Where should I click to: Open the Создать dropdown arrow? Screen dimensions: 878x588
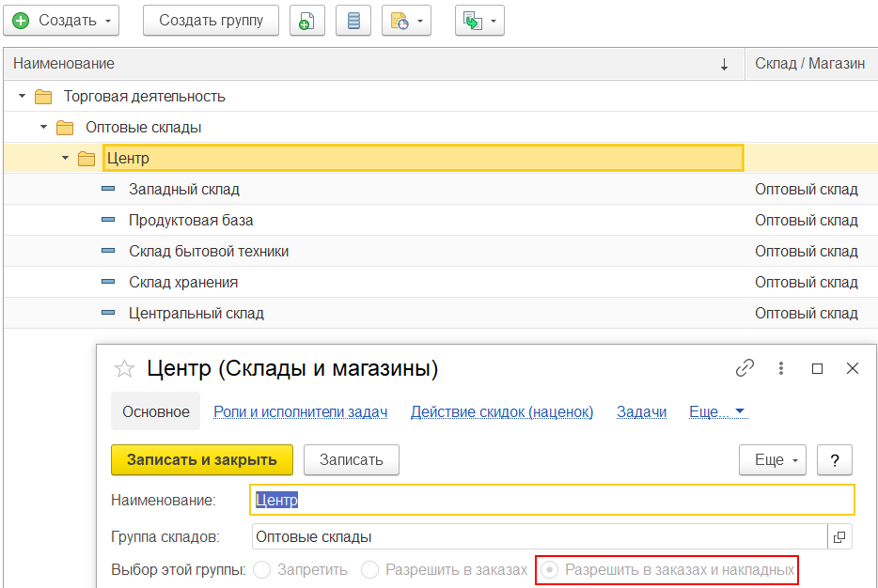109,21
